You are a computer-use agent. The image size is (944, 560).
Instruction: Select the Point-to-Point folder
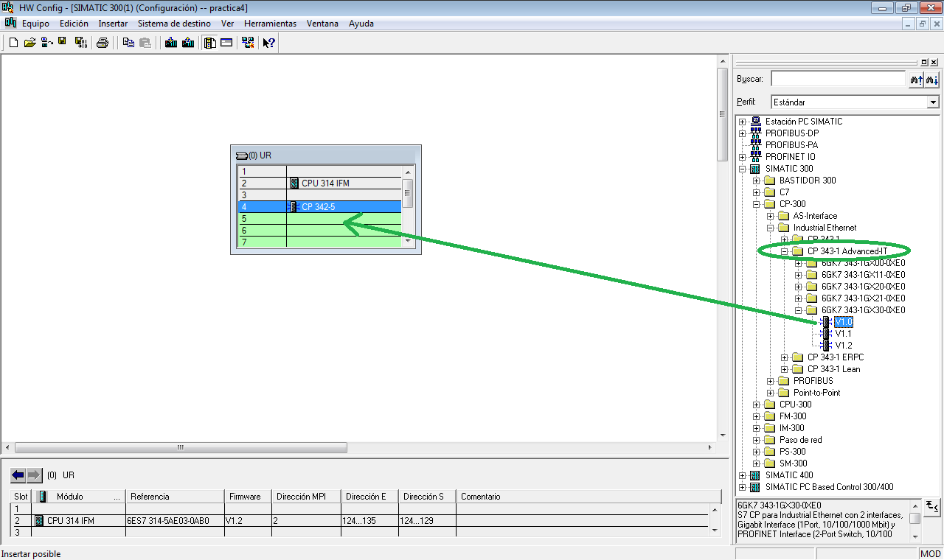(816, 393)
